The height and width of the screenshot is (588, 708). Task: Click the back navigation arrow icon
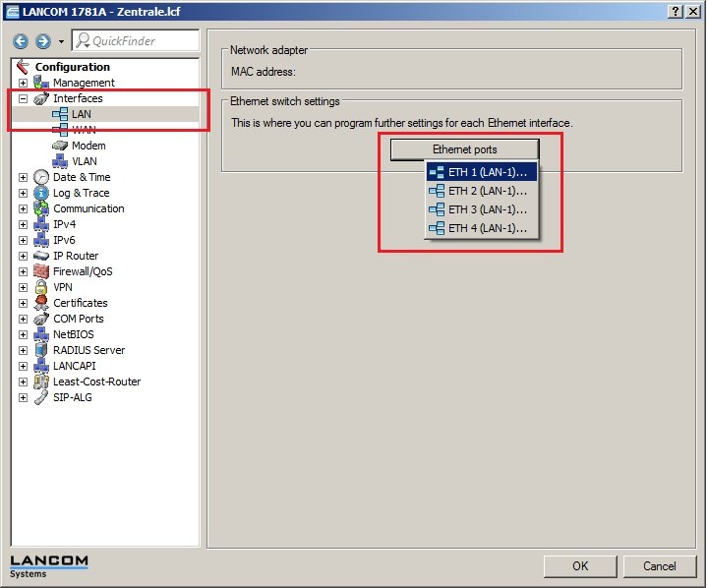pyautogui.click(x=21, y=41)
